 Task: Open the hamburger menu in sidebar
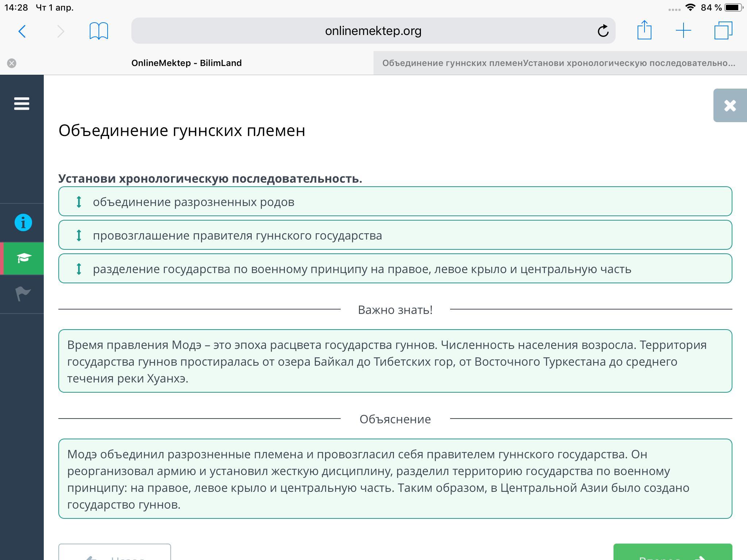click(22, 104)
